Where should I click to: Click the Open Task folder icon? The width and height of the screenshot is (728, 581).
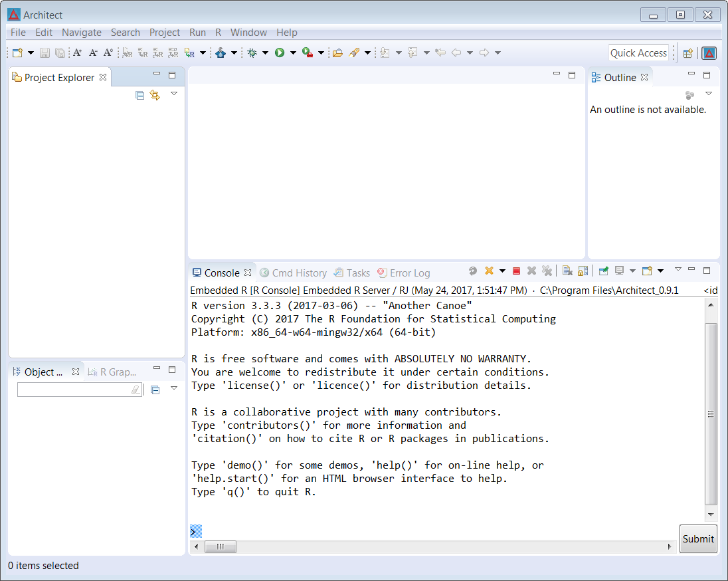point(338,53)
